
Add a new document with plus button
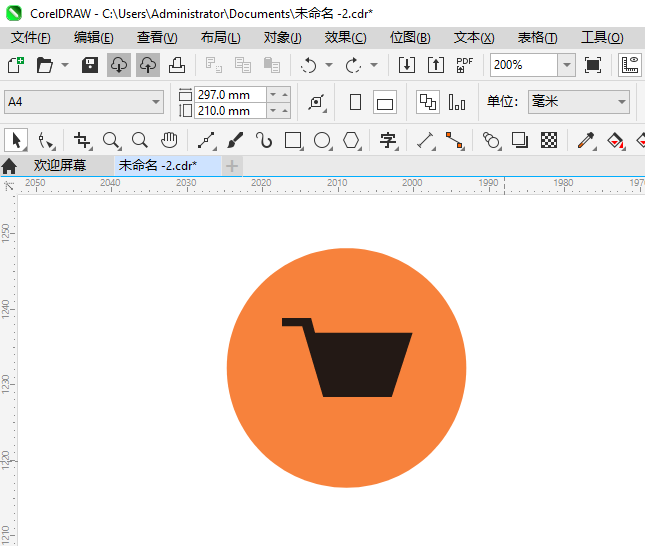coord(232,165)
